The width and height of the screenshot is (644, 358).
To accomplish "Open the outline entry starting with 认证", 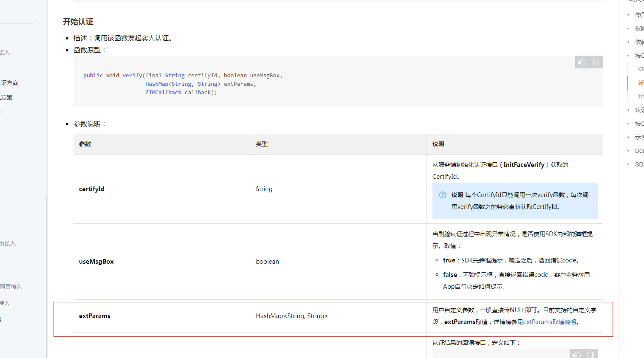I will tap(639, 110).
